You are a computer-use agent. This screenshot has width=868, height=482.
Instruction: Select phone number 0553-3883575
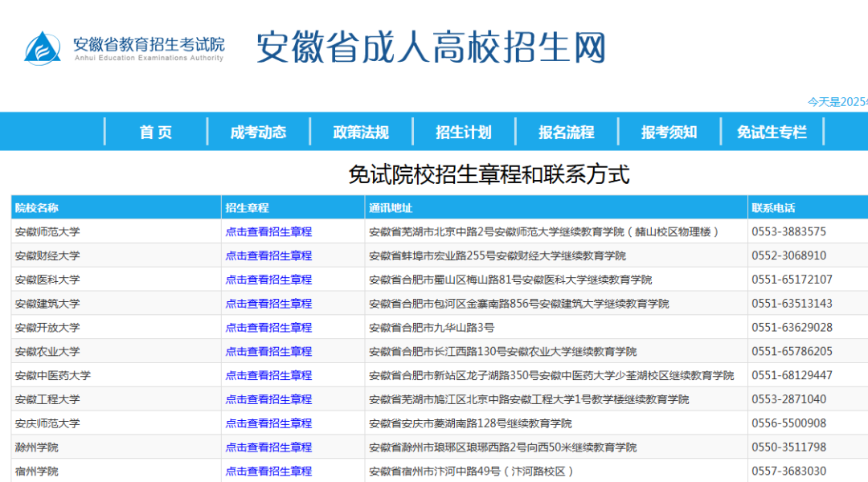(x=789, y=232)
